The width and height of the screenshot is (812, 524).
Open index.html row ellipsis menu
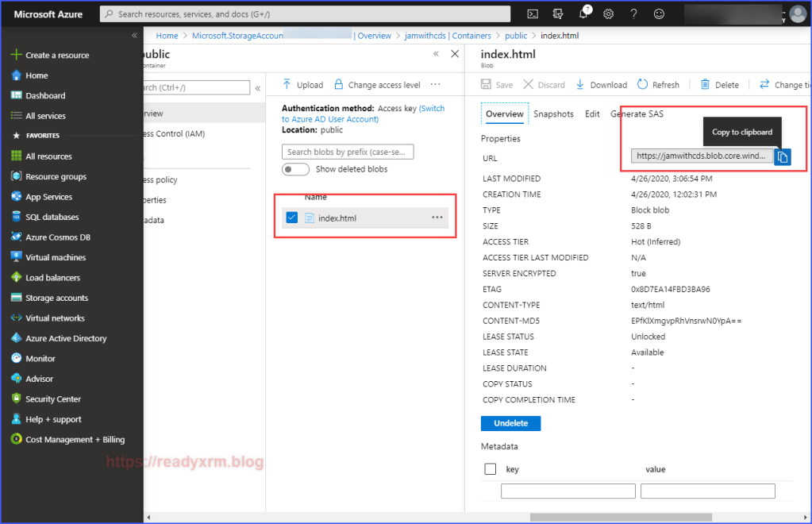point(437,218)
